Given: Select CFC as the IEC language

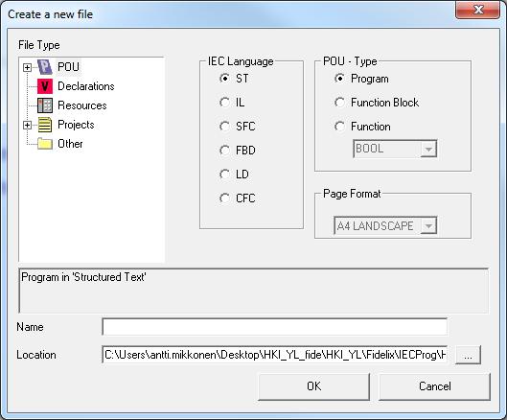Looking at the screenshot, I should pos(224,198).
